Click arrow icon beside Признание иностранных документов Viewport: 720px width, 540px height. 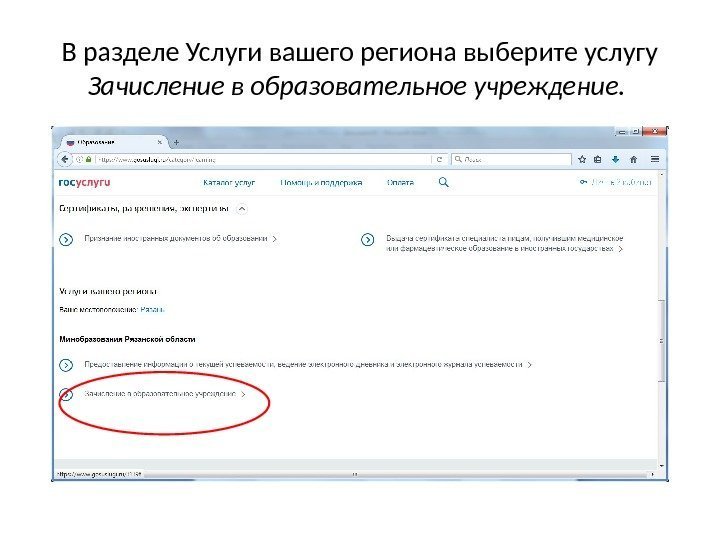[66, 240]
